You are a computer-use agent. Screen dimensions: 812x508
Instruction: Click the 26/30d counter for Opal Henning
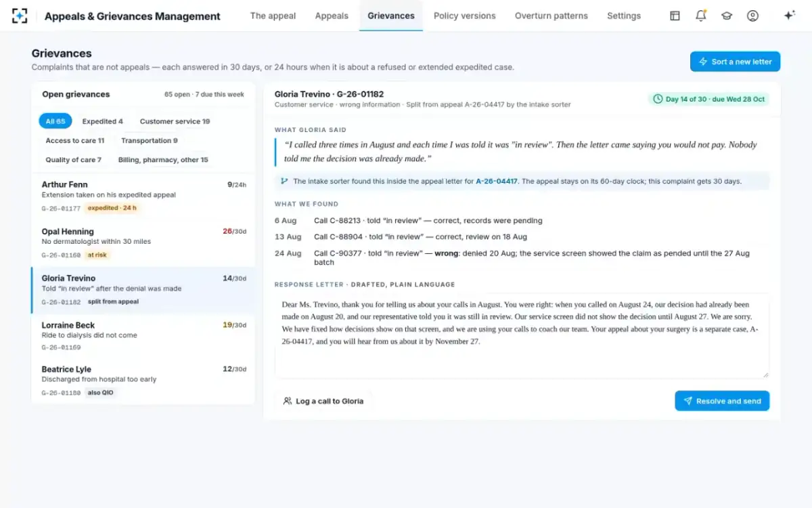pos(234,231)
